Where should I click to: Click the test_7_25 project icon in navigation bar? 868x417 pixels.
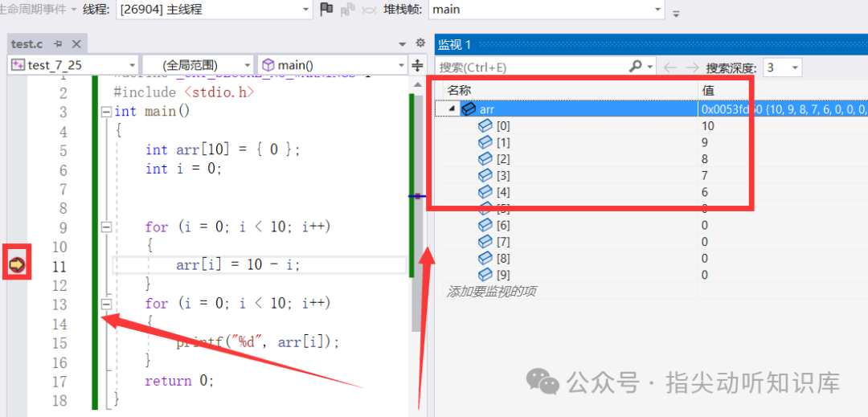pyautogui.click(x=18, y=65)
